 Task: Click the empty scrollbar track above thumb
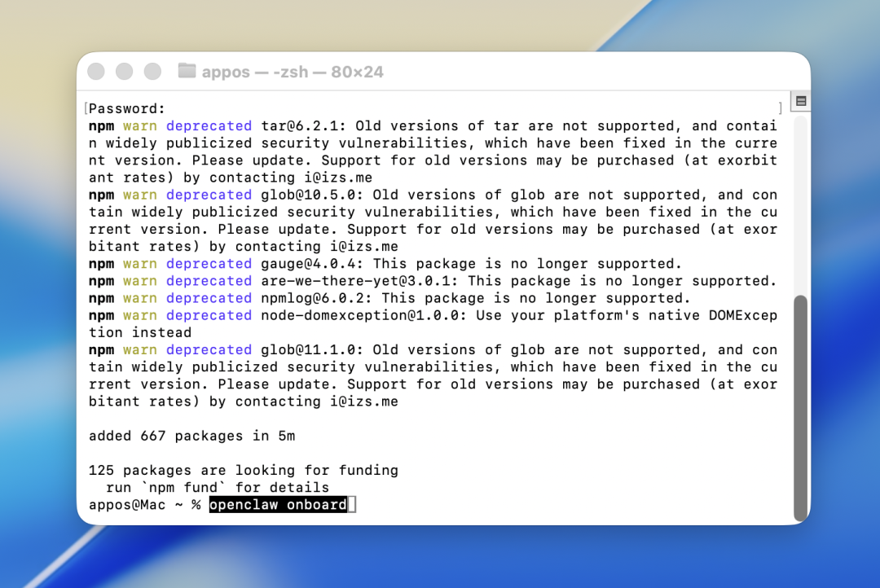click(800, 204)
